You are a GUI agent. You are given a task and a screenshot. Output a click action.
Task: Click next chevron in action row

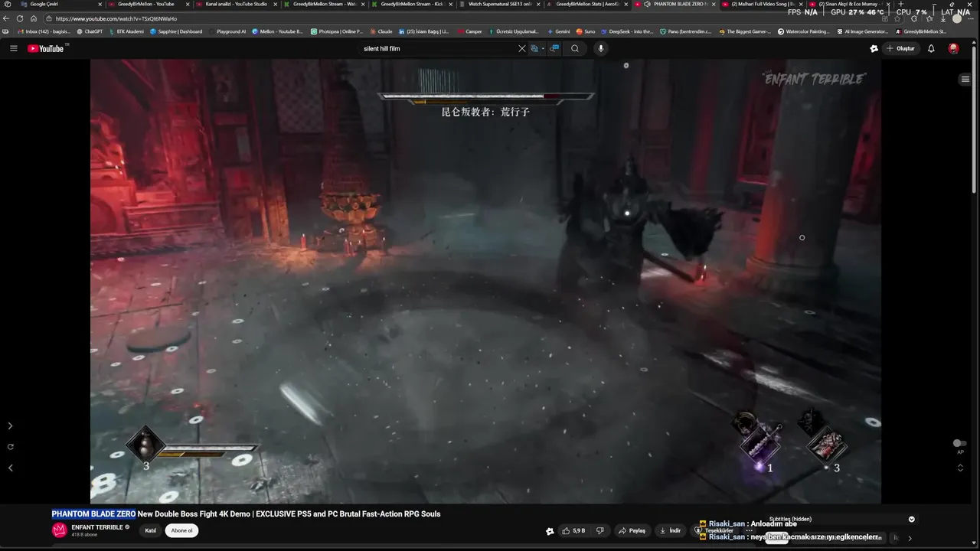(910, 538)
